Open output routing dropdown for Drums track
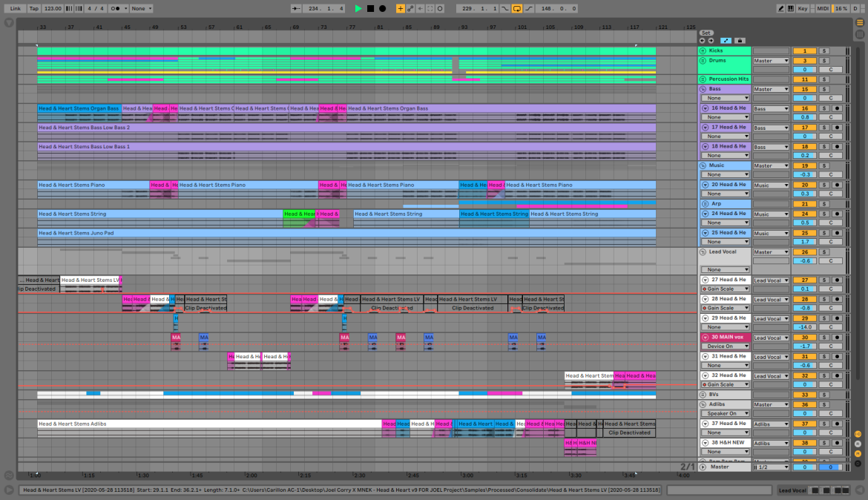The image size is (868, 500). click(771, 61)
